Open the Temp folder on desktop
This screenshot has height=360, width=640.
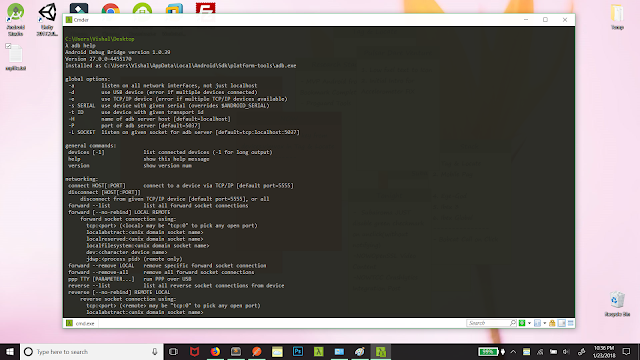(x=617, y=16)
